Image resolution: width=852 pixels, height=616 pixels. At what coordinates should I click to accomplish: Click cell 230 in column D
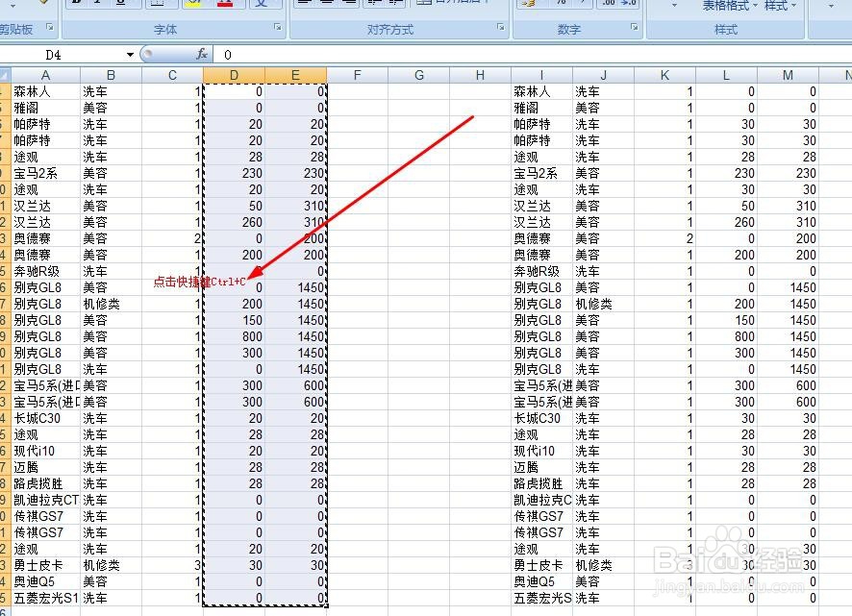234,173
